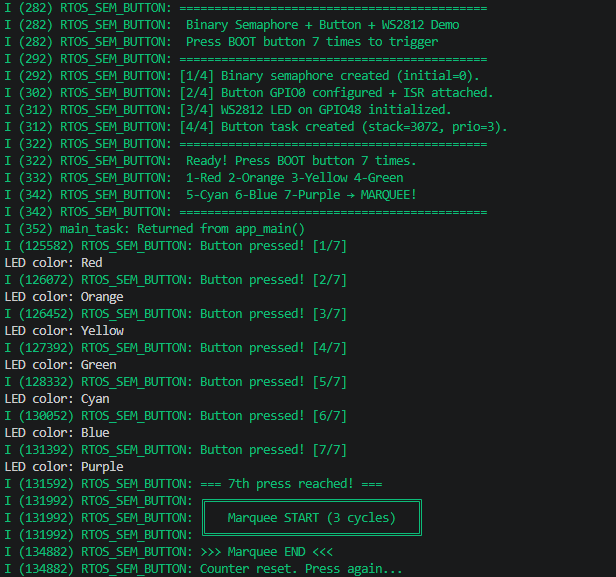
Task: Click the 'LED color: Yellow' line
Action: [64, 331]
